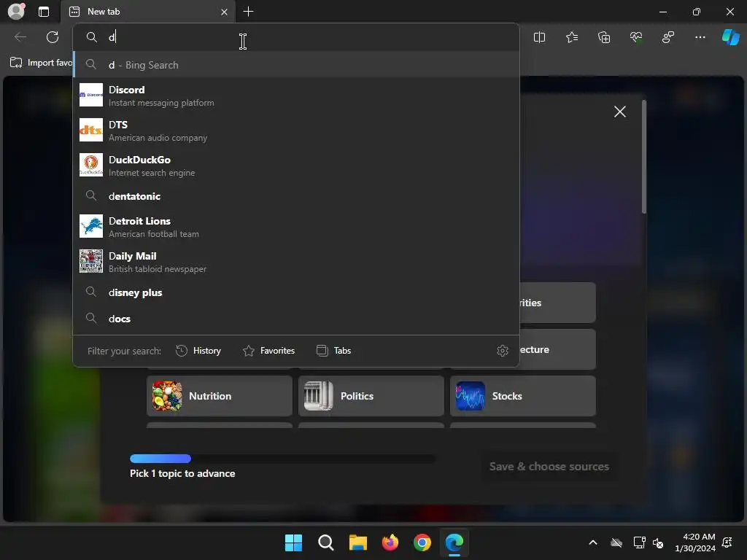Choose the DTS suggestion
This screenshot has height=560, width=747.
(x=296, y=131)
